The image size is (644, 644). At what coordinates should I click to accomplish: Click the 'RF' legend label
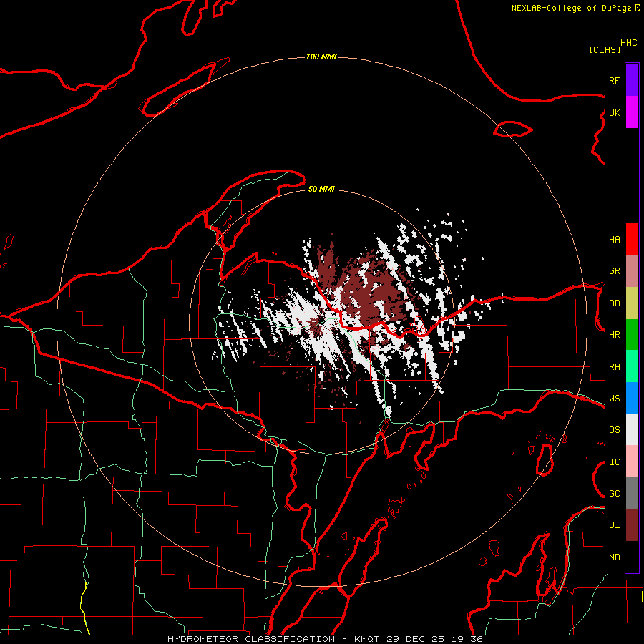tap(614, 80)
